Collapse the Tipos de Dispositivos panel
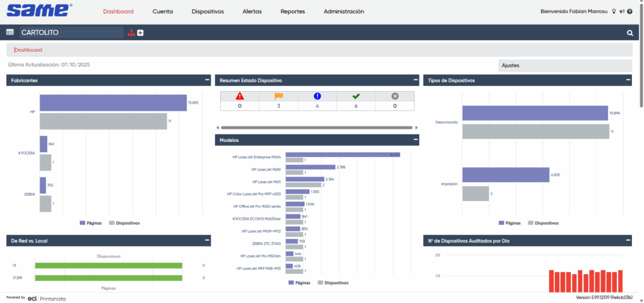The image size is (644, 303). tap(628, 80)
